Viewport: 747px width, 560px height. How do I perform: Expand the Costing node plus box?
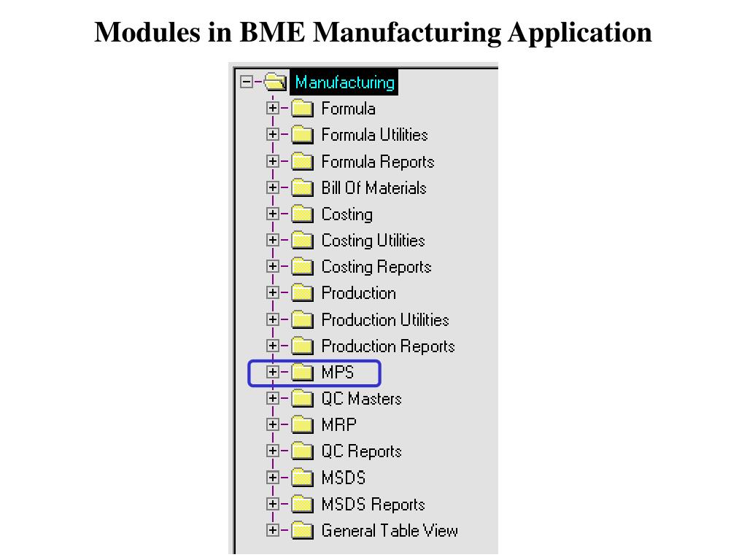coord(273,214)
